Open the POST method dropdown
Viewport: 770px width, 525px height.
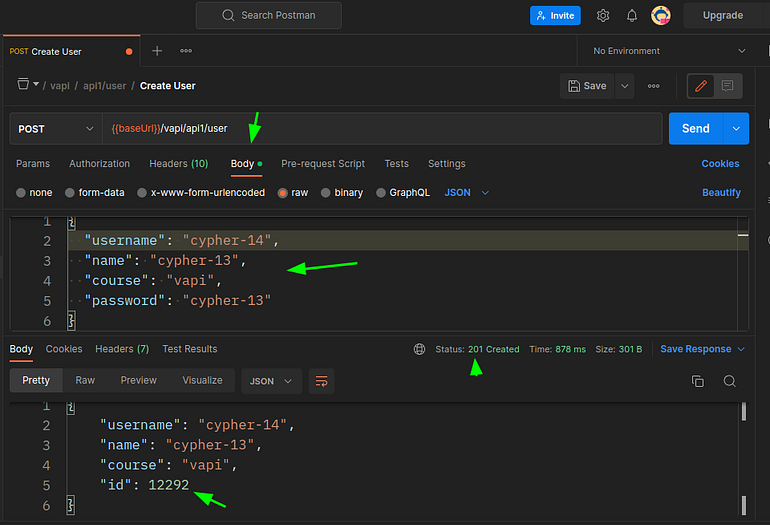[55, 129]
